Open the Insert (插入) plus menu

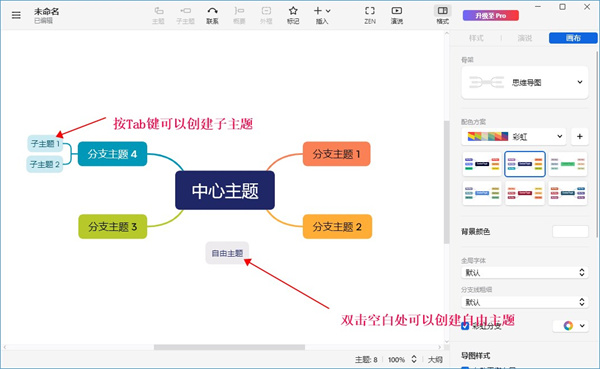pos(322,15)
